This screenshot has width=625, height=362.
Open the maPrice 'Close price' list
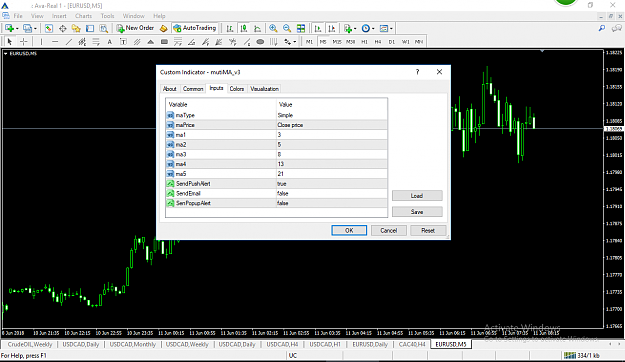click(x=332, y=125)
